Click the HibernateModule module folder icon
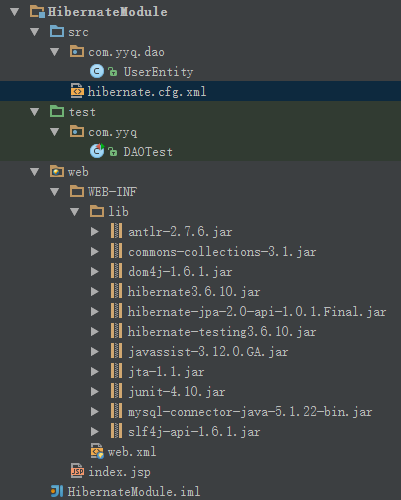 [x=37, y=12]
